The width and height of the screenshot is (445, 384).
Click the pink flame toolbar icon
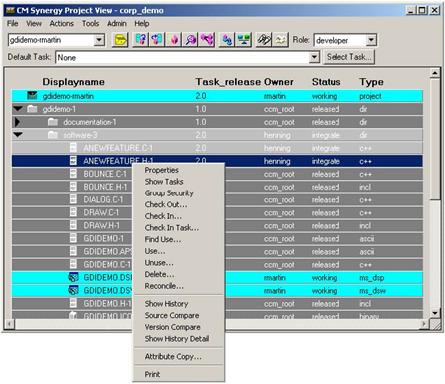(174, 40)
